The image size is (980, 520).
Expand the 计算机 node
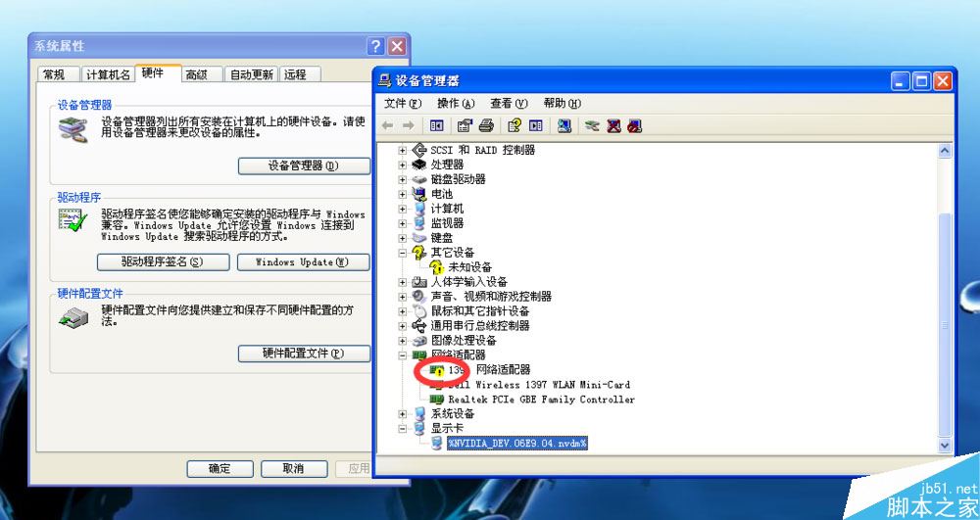tap(403, 209)
